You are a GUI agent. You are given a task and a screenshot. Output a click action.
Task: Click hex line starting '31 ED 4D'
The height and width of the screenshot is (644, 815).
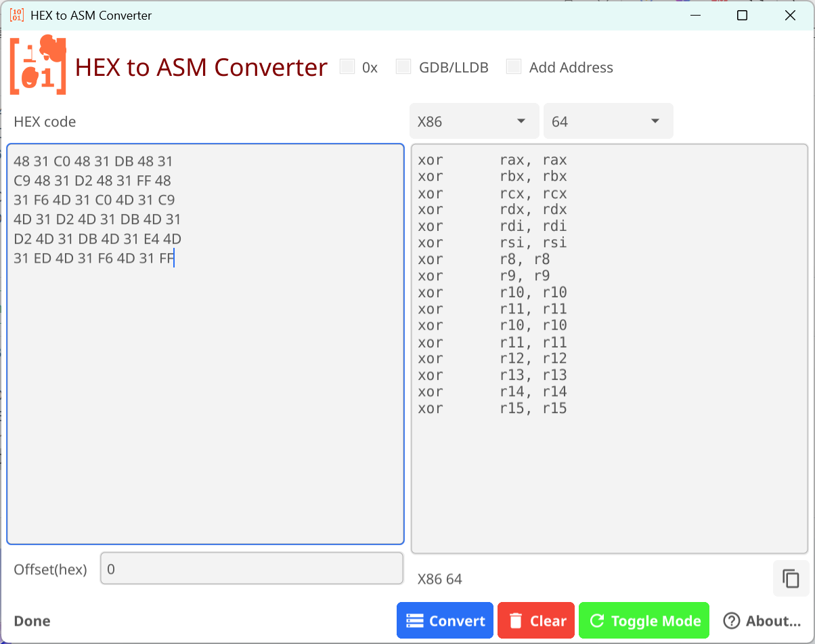[x=94, y=258]
